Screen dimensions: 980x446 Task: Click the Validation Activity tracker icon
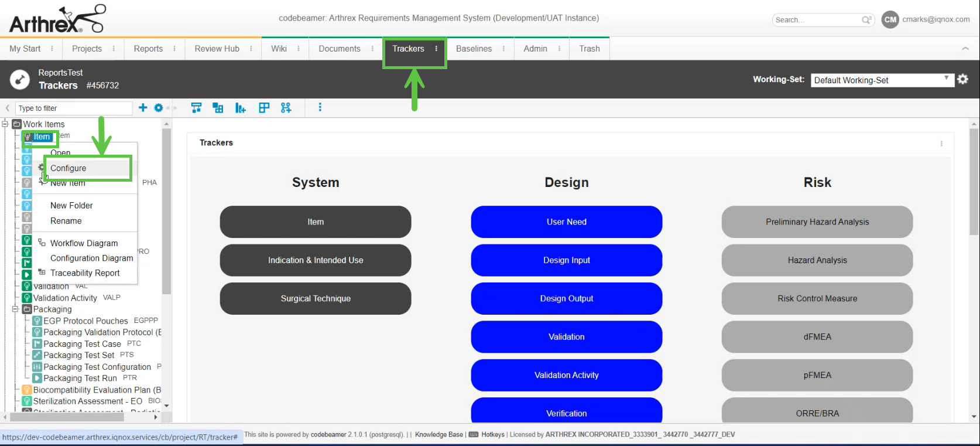[x=27, y=298]
